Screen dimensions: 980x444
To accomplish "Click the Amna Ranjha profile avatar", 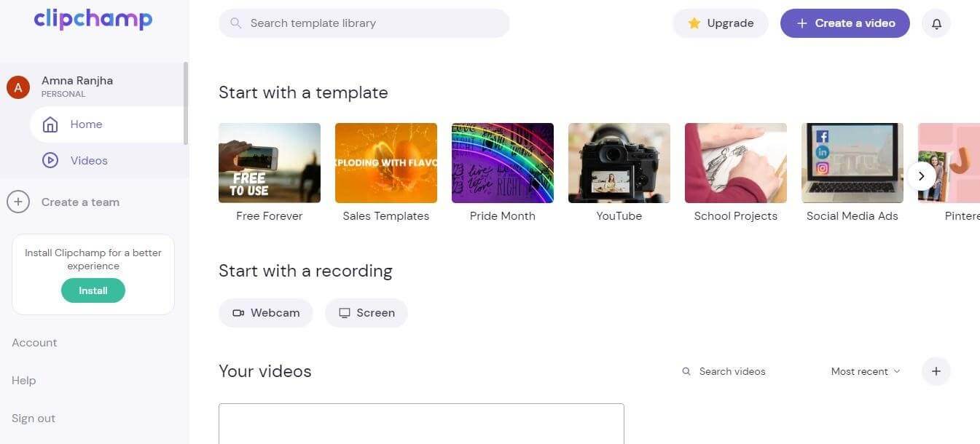I will [18, 87].
